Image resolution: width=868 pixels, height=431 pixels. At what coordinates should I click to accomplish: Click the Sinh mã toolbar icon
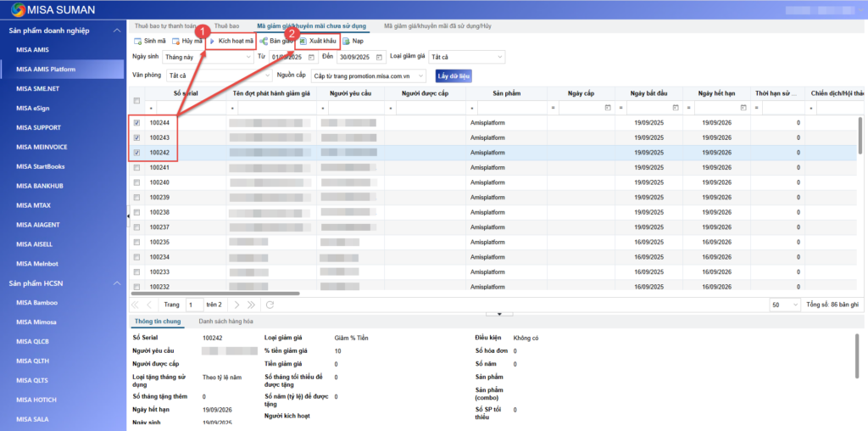[x=138, y=41]
